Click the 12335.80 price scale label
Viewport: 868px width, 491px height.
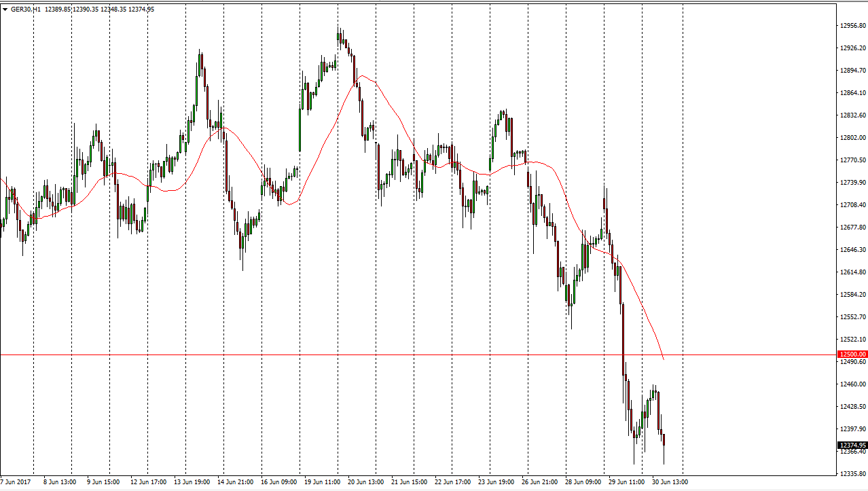852,474
